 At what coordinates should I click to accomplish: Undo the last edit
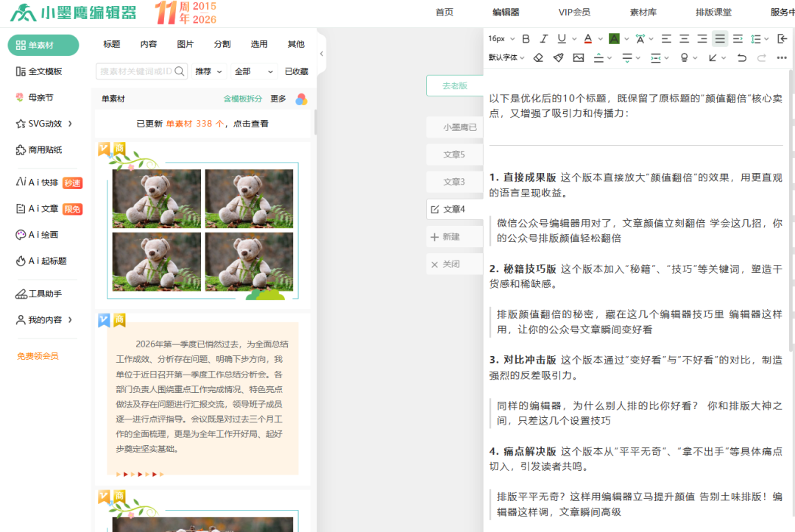point(742,57)
